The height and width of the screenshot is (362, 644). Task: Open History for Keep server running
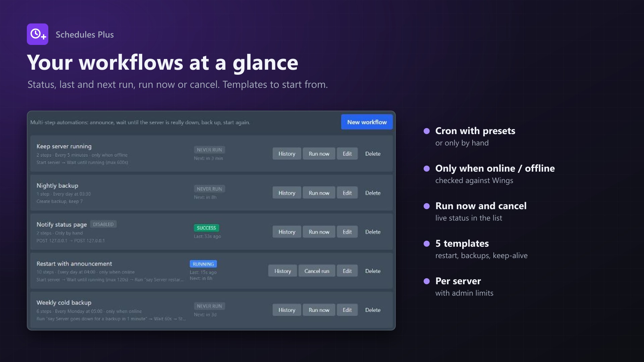point(287,154)
